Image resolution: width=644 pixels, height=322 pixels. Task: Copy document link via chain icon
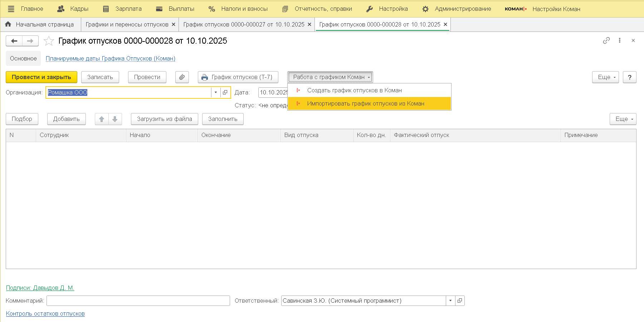[606, 41]
